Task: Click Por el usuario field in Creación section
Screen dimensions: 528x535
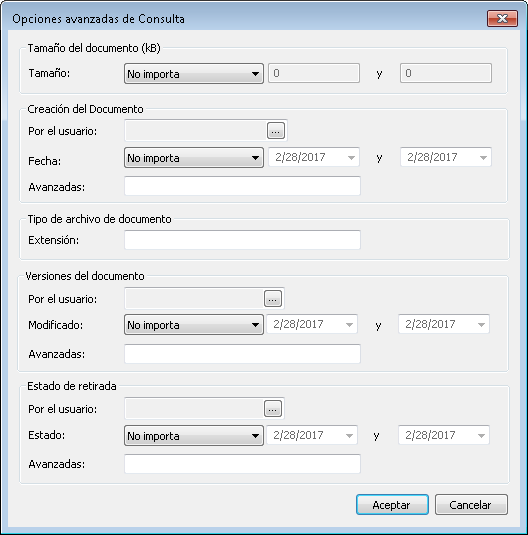Action: (196, 130)
